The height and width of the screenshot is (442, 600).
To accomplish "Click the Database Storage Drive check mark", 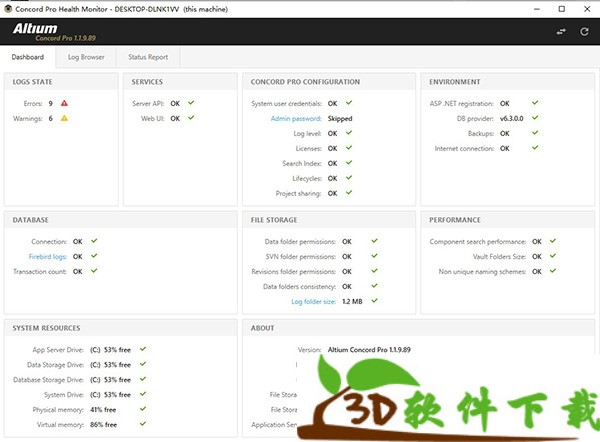I will [143, 379].
